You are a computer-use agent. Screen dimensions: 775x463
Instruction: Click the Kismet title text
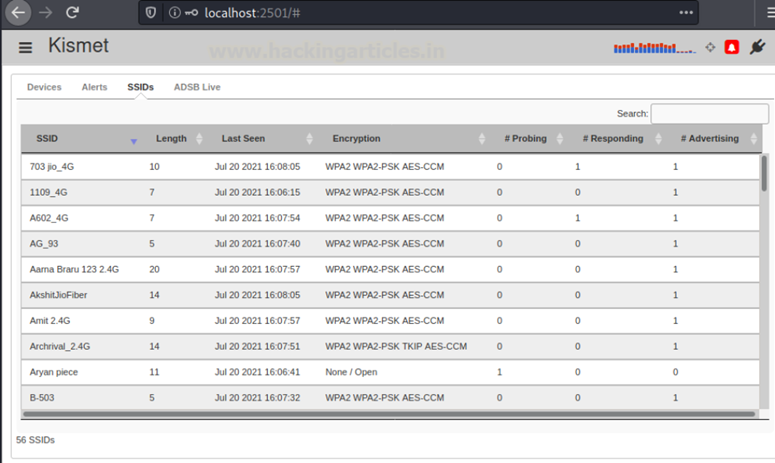point(78,45)
